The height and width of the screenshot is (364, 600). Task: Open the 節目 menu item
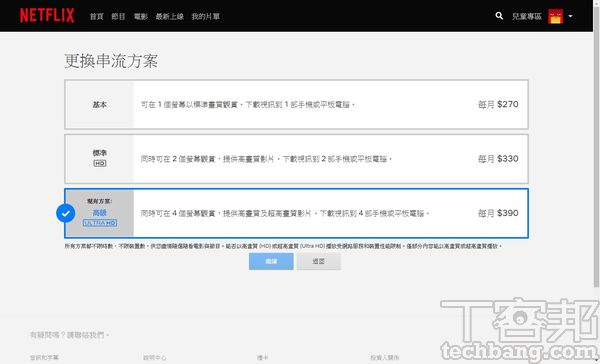coord(118,16)
